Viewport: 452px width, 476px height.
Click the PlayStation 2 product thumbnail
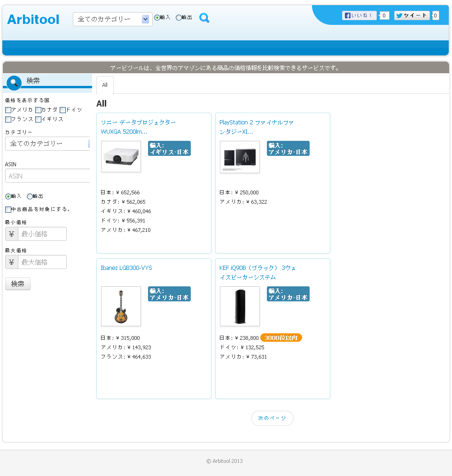240,157
